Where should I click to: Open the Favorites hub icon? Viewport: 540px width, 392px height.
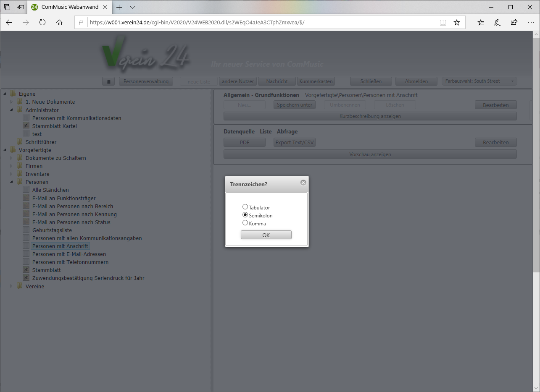tap(481, 23)
